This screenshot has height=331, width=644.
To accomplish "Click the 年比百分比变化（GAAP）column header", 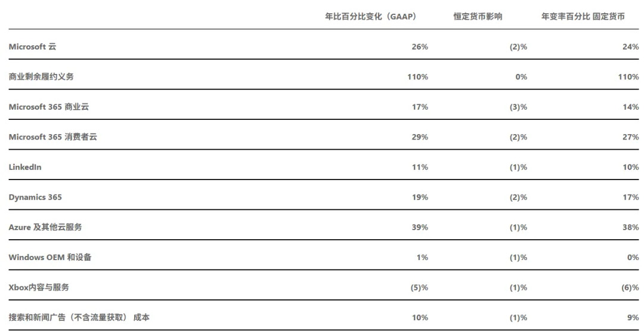I will coord(371,17).
